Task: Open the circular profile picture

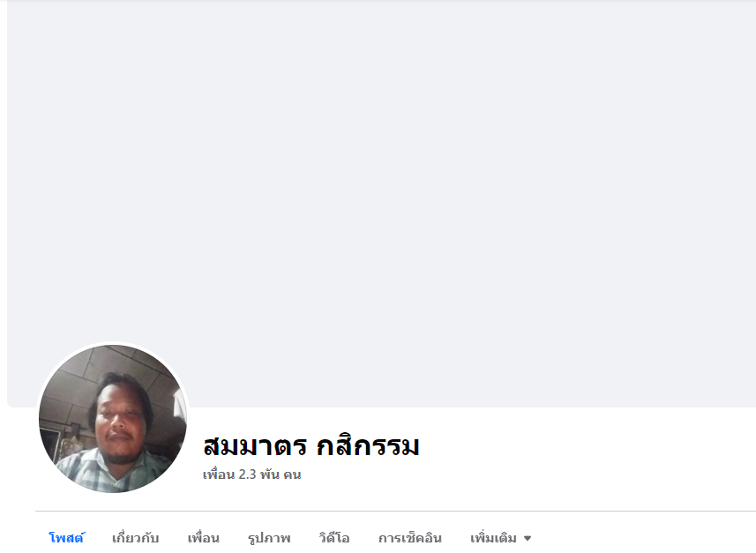Action: pos(113,418)
